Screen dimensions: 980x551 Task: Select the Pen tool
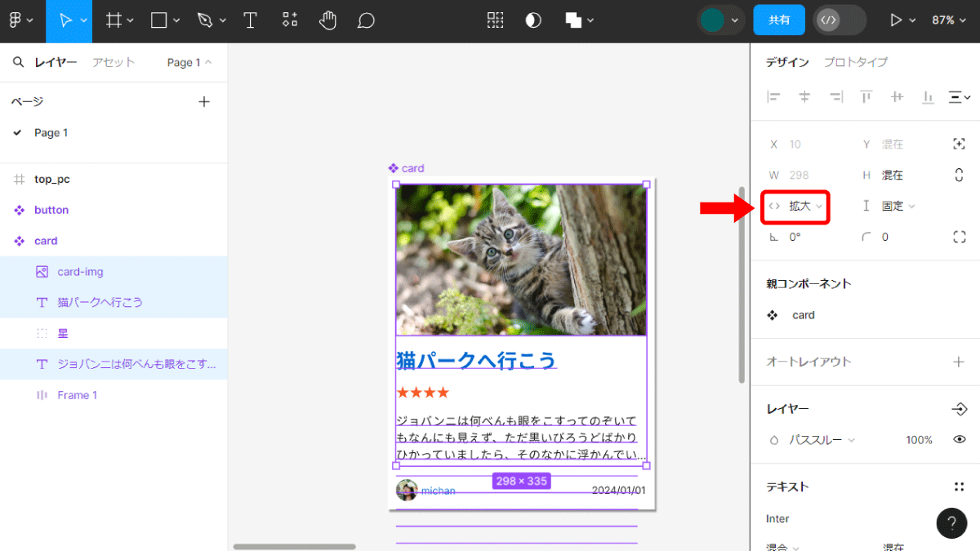pyautogui.click(x=204, y=20)
